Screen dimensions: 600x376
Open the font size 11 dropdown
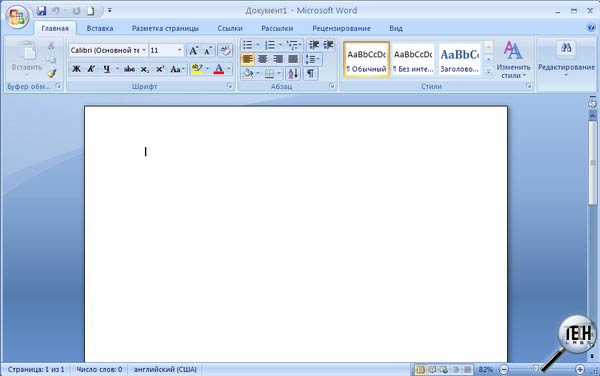pos(179,50)
